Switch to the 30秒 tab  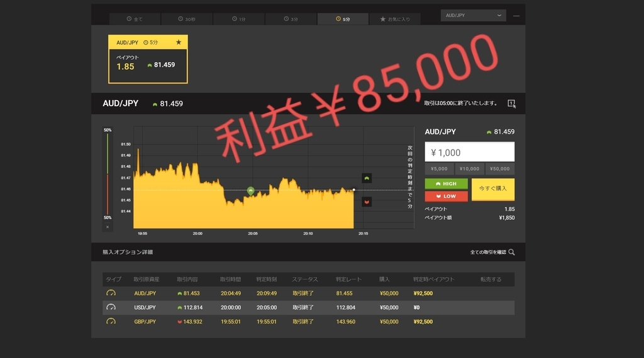[186, 19]
